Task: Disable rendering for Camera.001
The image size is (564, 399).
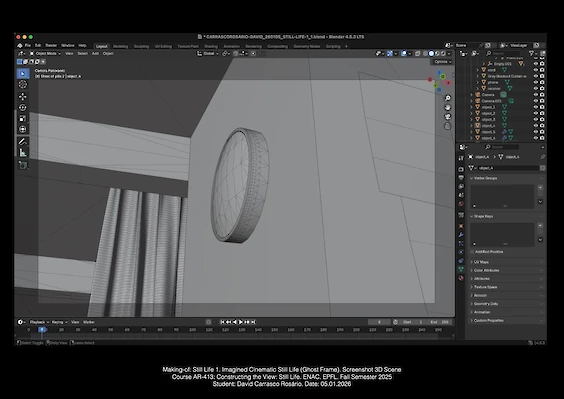Action: click(542, 101)
